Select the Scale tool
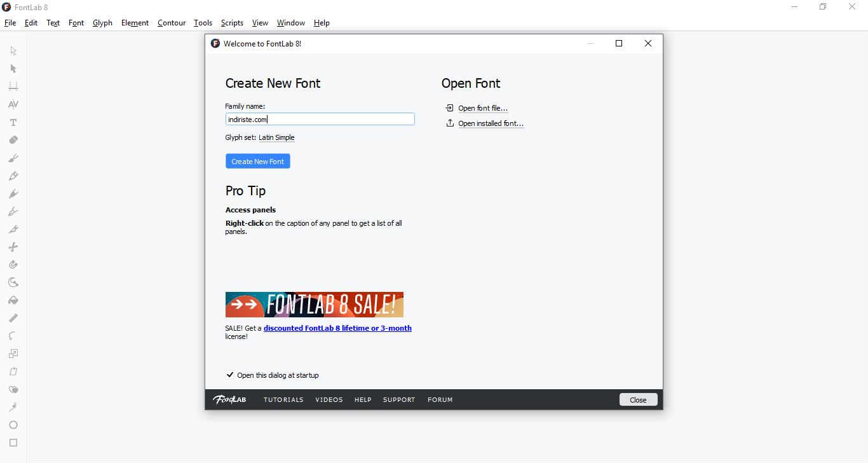 [13, 354]
